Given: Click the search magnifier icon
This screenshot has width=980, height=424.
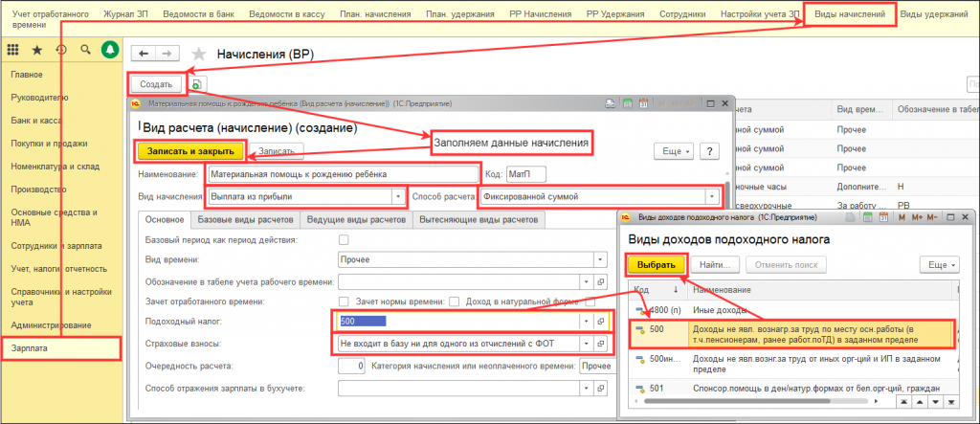Looking at the screenshot, I should 85,50.
